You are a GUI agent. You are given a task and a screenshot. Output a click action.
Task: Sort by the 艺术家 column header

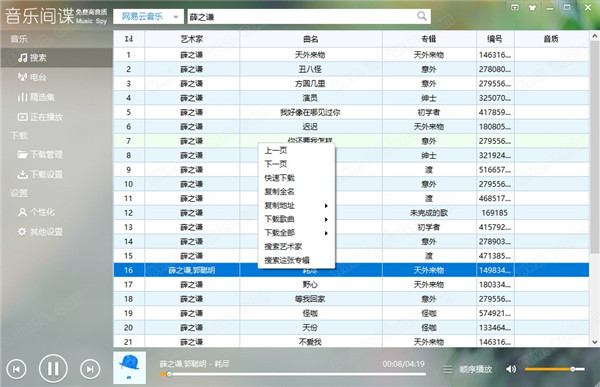point(192,39)
